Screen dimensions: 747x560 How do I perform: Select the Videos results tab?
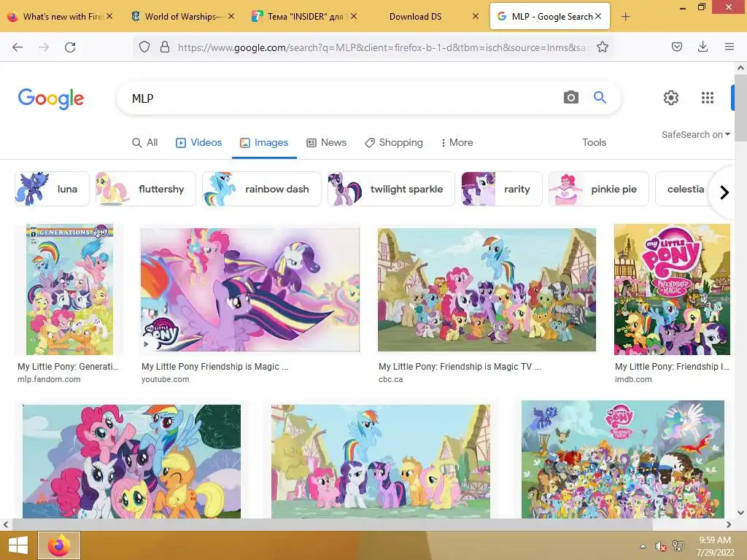pos(198,142)
